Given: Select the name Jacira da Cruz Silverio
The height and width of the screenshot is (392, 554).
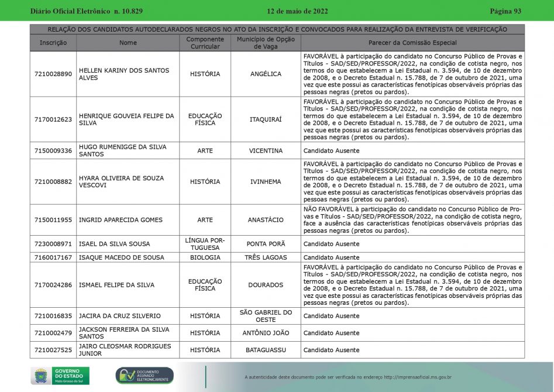Looking at the screenshot, I should (x=119, y=316).
